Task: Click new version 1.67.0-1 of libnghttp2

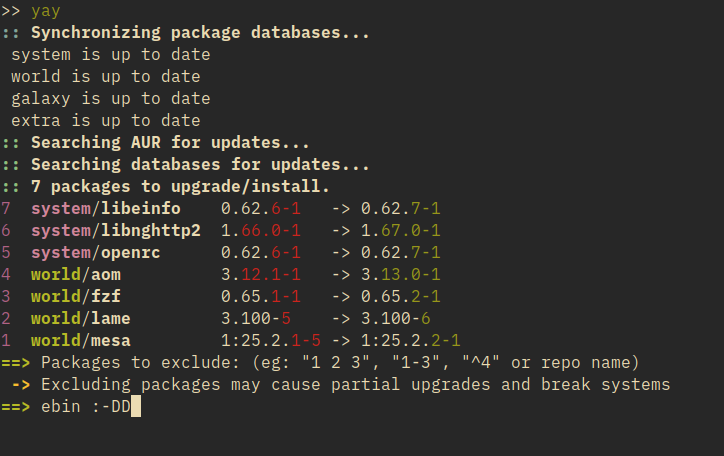Action: coord(400,231)
